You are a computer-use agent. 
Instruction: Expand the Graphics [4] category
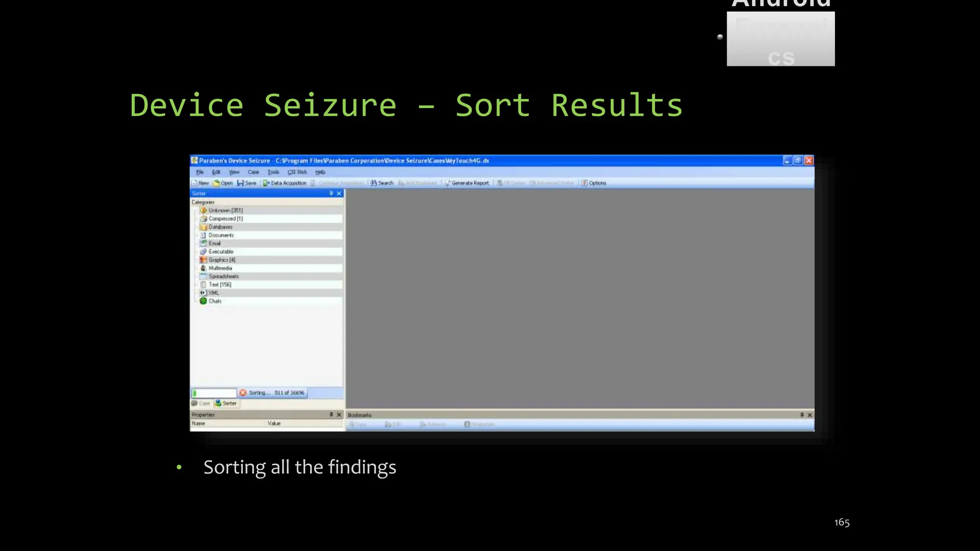click(222, 260)
